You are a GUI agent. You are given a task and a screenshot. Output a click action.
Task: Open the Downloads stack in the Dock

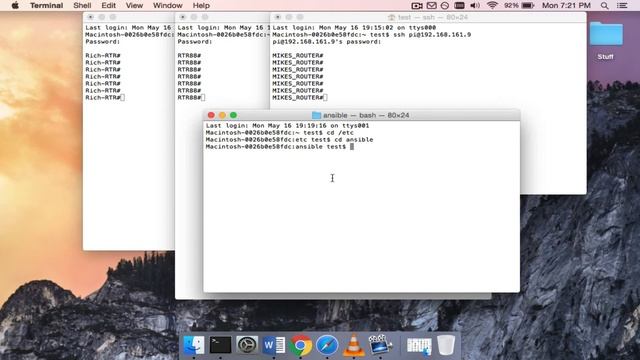[x=419, y=346]
